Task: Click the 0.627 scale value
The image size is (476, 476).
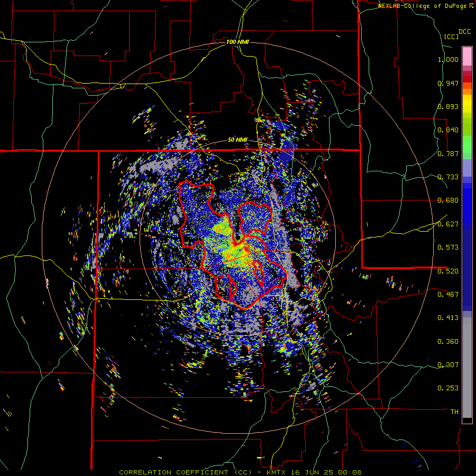Action: 448,224
